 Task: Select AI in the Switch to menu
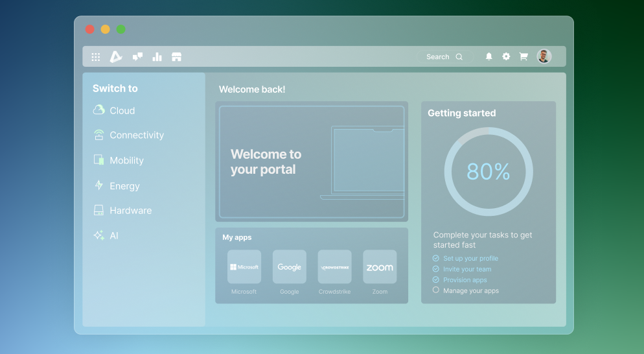113,235
